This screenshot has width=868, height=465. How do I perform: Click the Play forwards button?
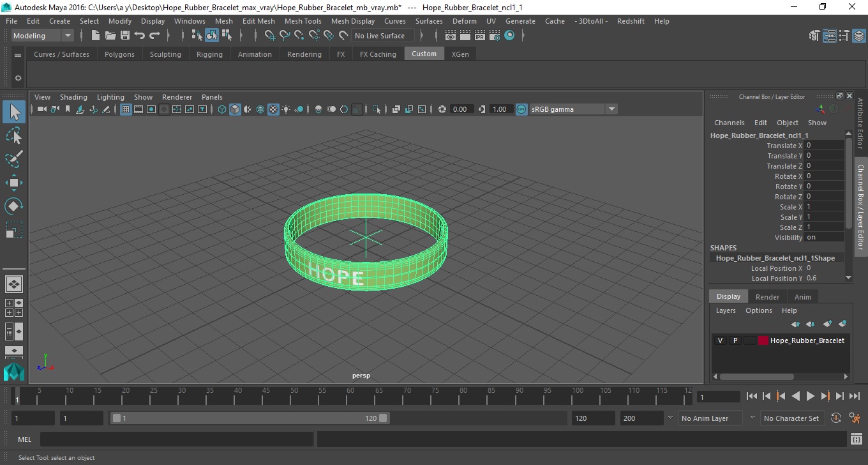click(x=810, y=397)
